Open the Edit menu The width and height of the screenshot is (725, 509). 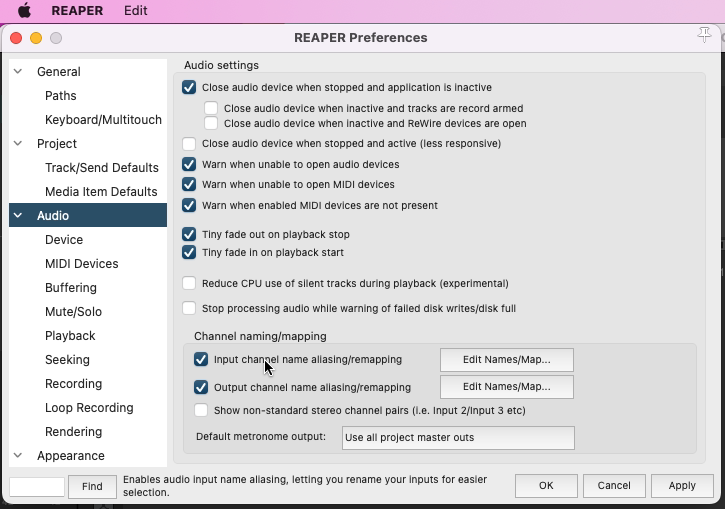pos(135,10)
